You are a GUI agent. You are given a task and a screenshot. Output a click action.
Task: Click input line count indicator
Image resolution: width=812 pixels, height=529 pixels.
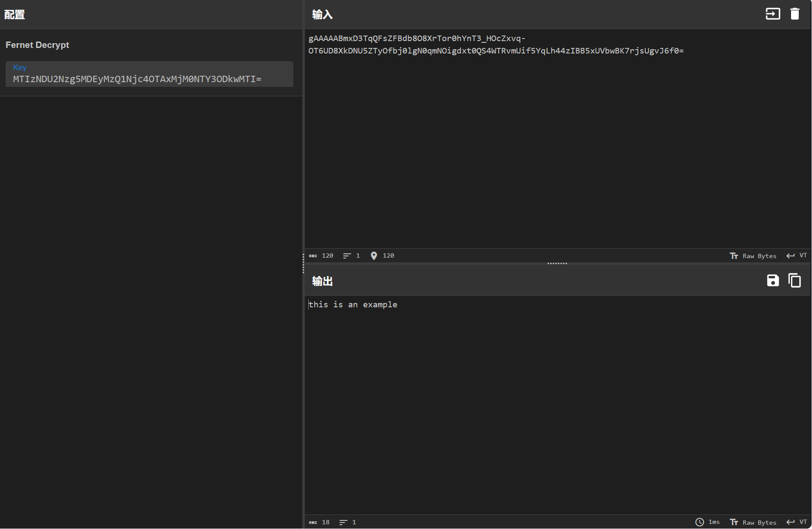click(x=351, y=256)
